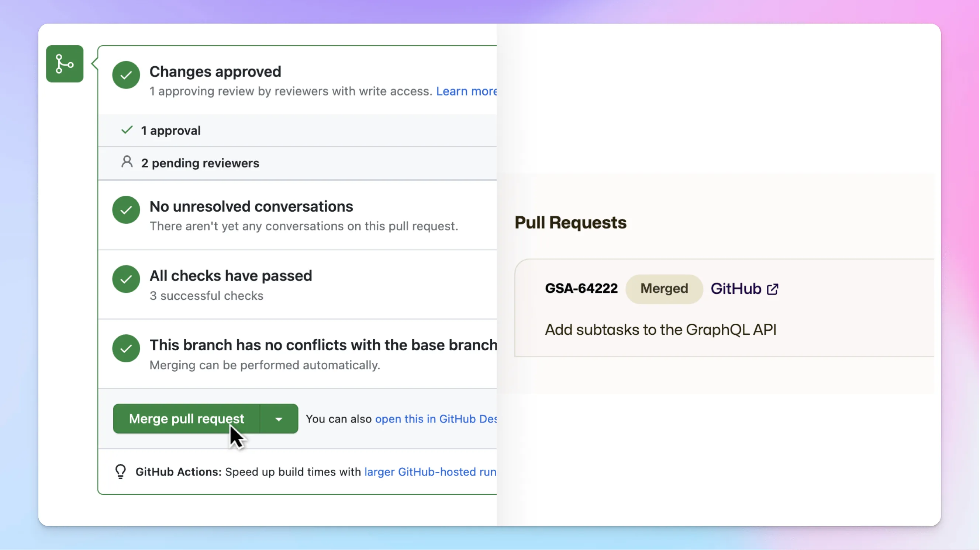
Task: Open the larger GitHub-hosted runners link
Action: click(430, 472)
